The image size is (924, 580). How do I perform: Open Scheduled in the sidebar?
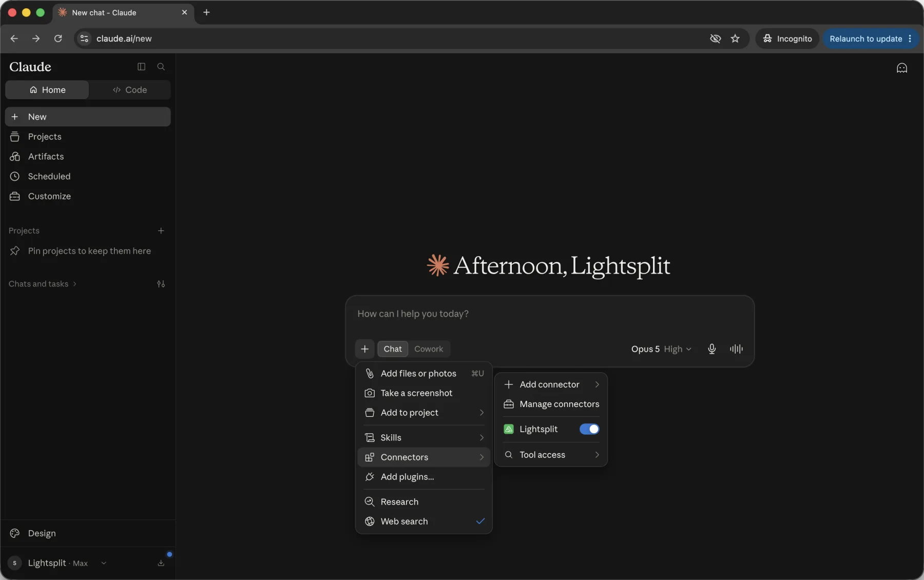click(x=88, y=177)
